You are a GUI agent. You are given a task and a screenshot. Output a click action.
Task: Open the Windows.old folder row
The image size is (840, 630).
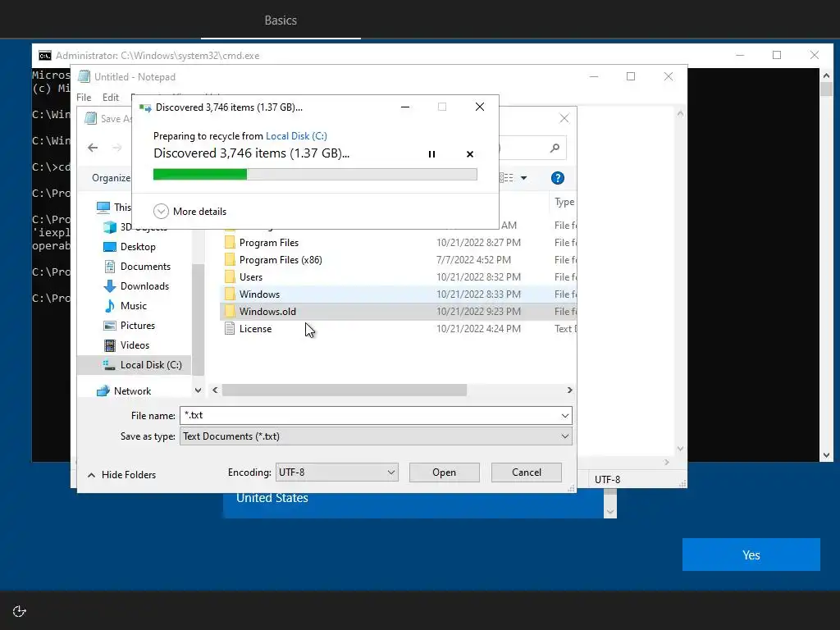point(398,311)
